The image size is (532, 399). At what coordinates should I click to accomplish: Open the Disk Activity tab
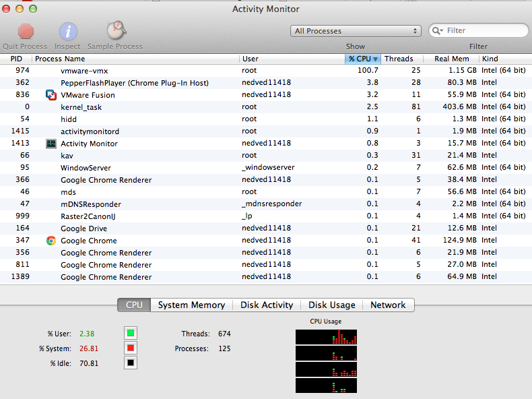(267, 305)
